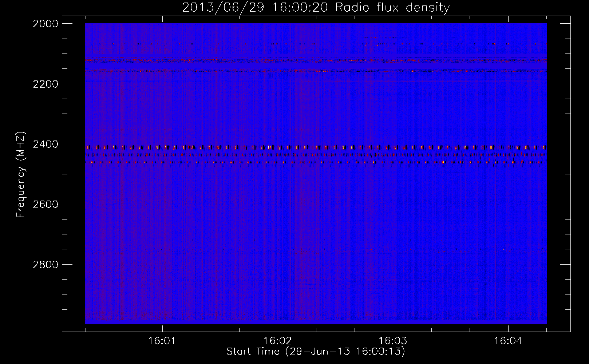Click the 16:01 time tick label
589x364 pixels.
[162, 341]
